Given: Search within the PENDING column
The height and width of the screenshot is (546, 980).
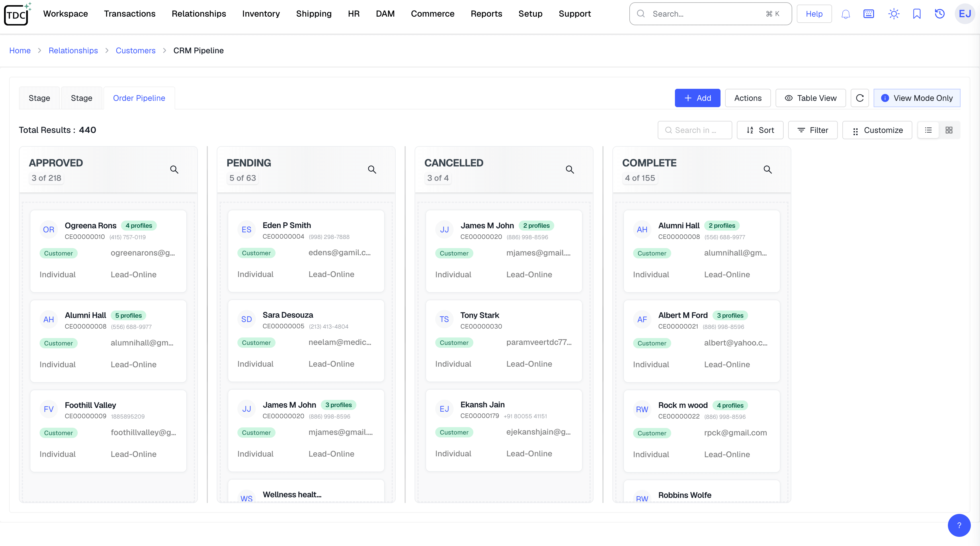Looking at the screenshot, I should pyautogui.click(x=372, y=170).
